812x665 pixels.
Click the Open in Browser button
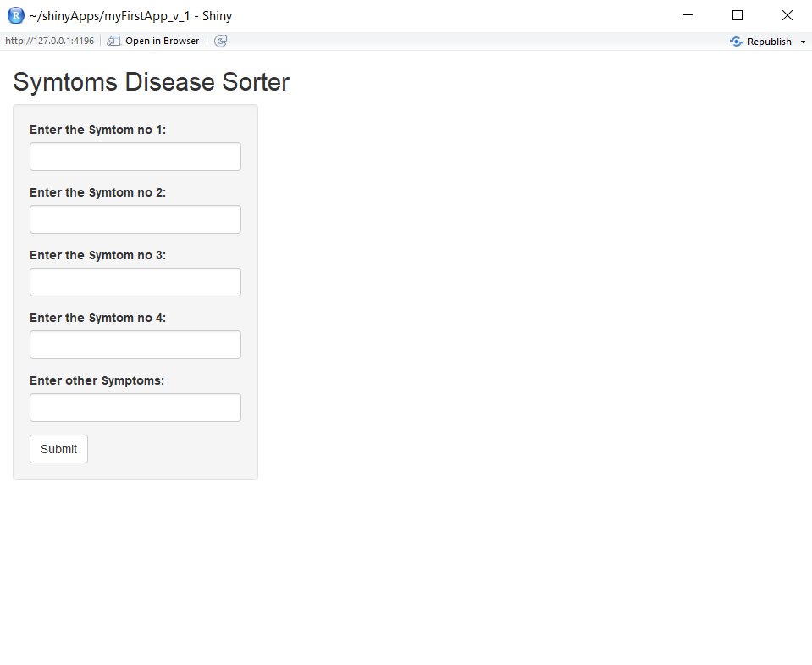click(153, 41)
